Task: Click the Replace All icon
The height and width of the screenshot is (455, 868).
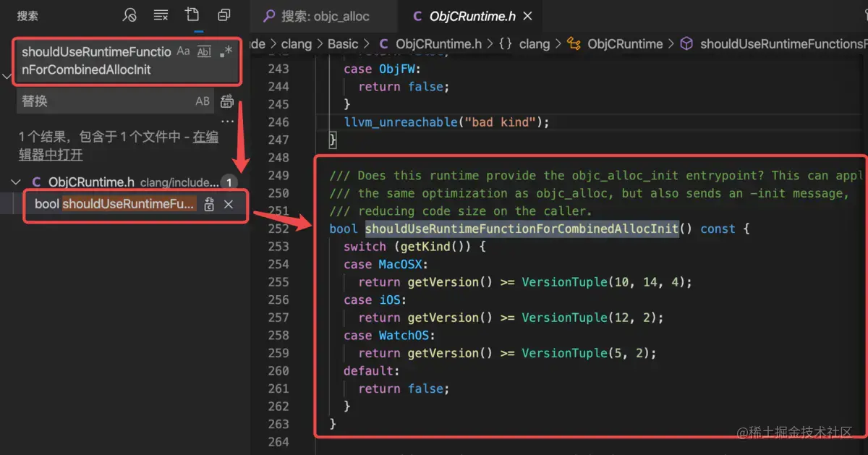Action: pos(227,101)
